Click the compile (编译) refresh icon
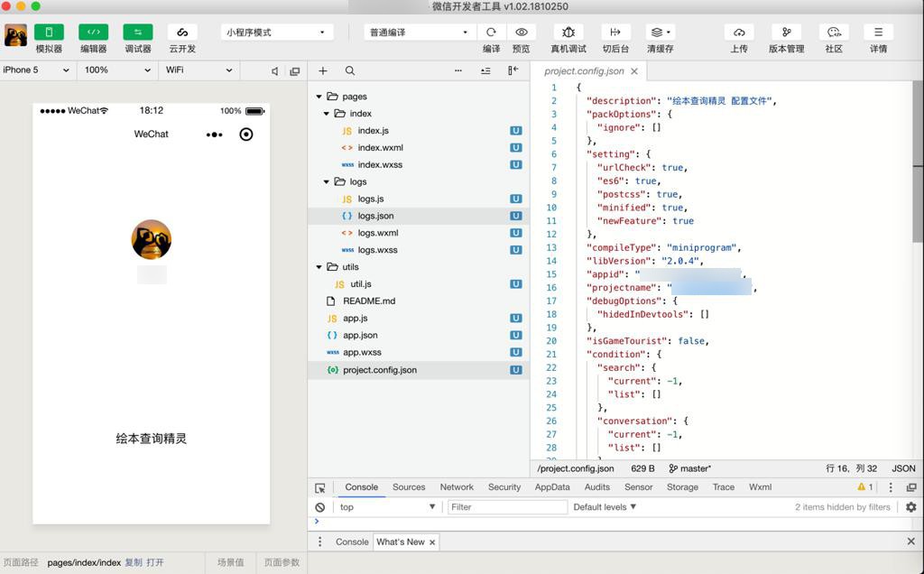924x574 pixels. click(491, 32)
